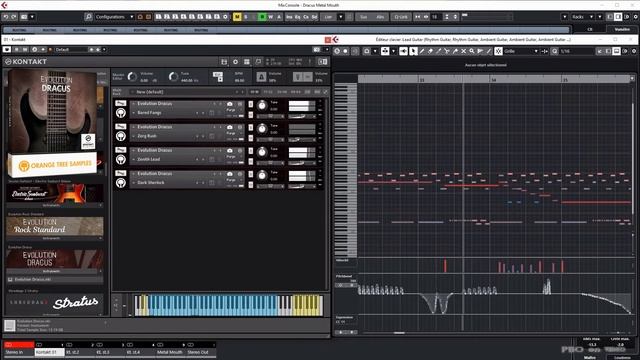640x360 pixels.
Task: Click the Snap toggle icon beside Grille
Action: click(498, 51)
